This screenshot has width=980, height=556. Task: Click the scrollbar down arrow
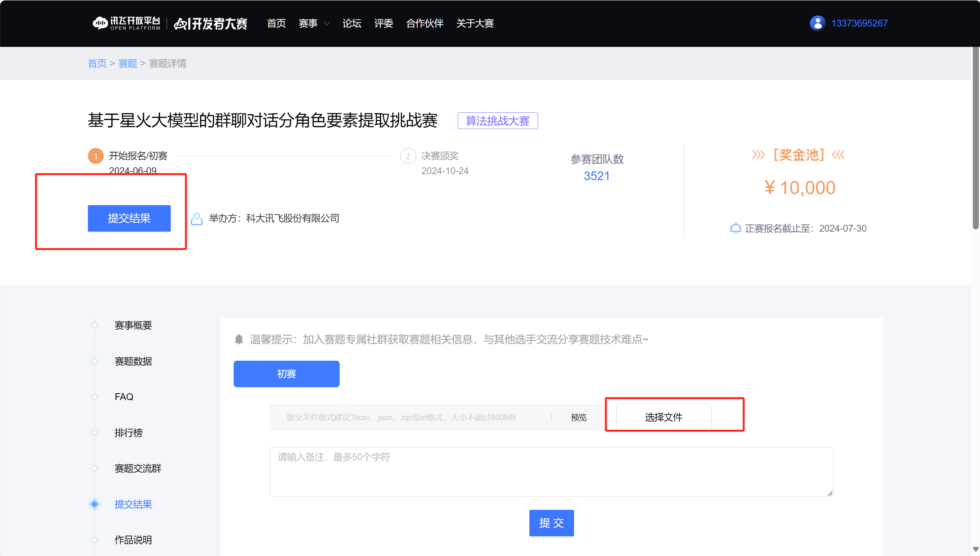click(x=976, y=550)
